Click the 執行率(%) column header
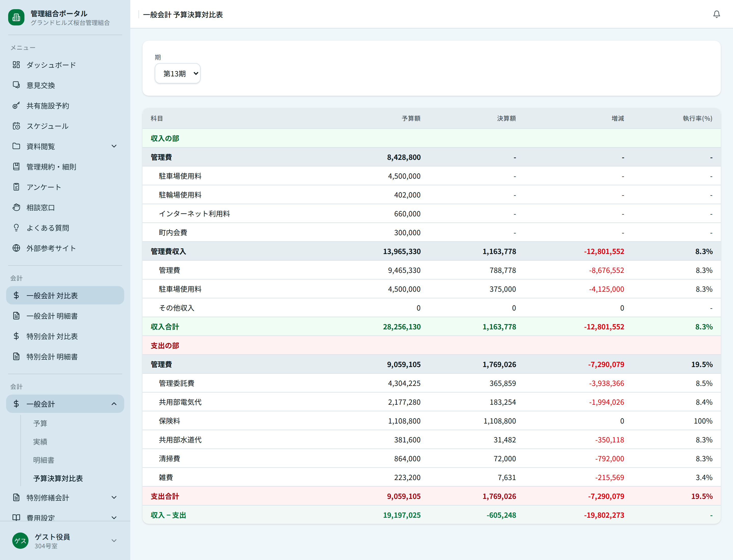733x560 pixels. [x=697, y=118]
